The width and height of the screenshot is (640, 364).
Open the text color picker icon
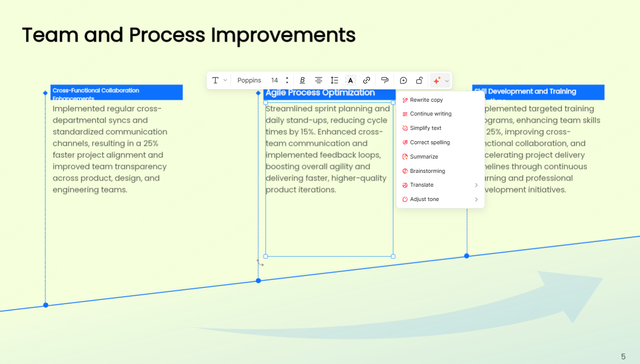[350, 80]
